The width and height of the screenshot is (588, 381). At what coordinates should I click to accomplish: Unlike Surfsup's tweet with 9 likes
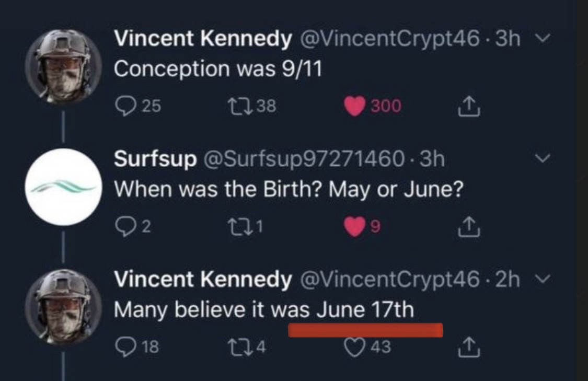355,227
